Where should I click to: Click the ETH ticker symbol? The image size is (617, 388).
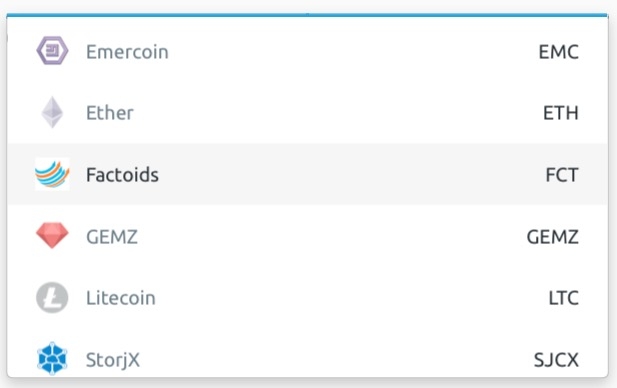(x=561, y=113)
